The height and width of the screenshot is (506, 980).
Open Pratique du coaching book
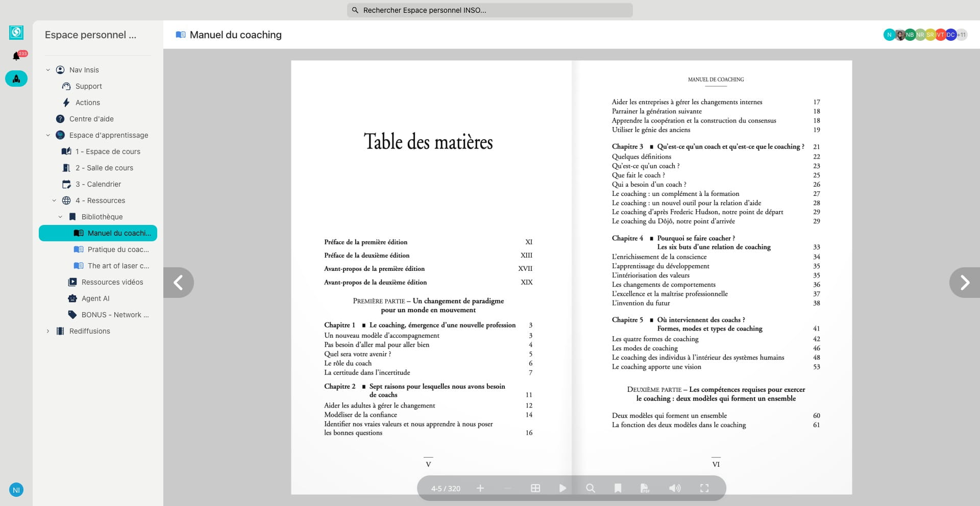tap(118, 249)
